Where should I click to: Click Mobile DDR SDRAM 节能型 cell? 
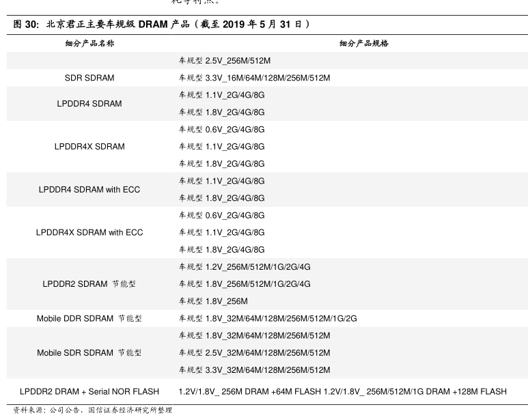(x=89, y=318)
